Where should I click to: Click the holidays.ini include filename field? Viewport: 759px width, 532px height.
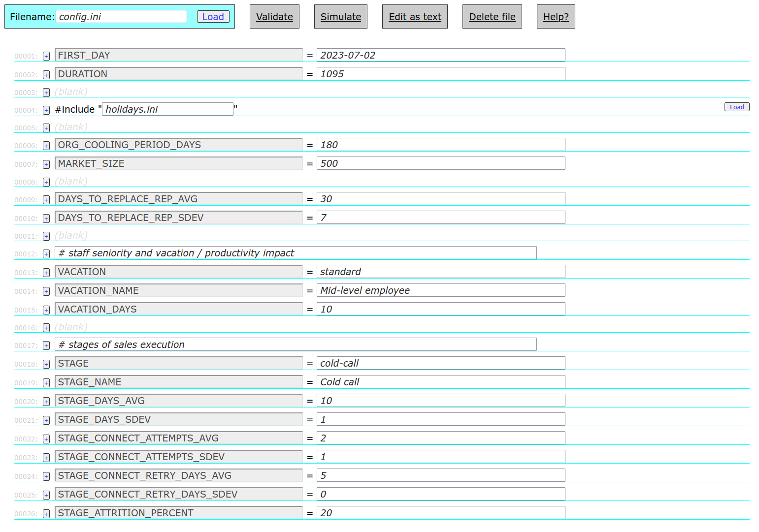167,109
